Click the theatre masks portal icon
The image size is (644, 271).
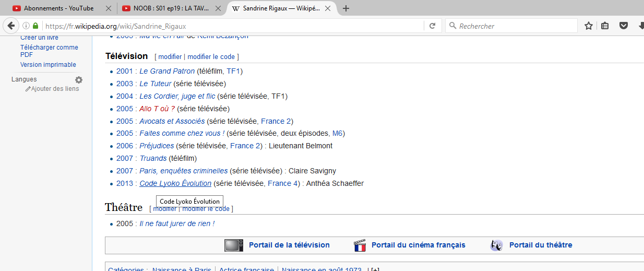(x=497, y=245)
